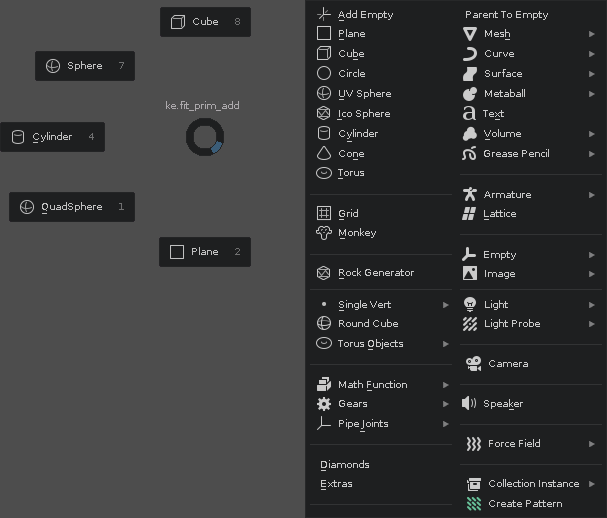This screenshot has height=518, width=607.
Task: Select the Speaker icon
Action: point(469,404)
